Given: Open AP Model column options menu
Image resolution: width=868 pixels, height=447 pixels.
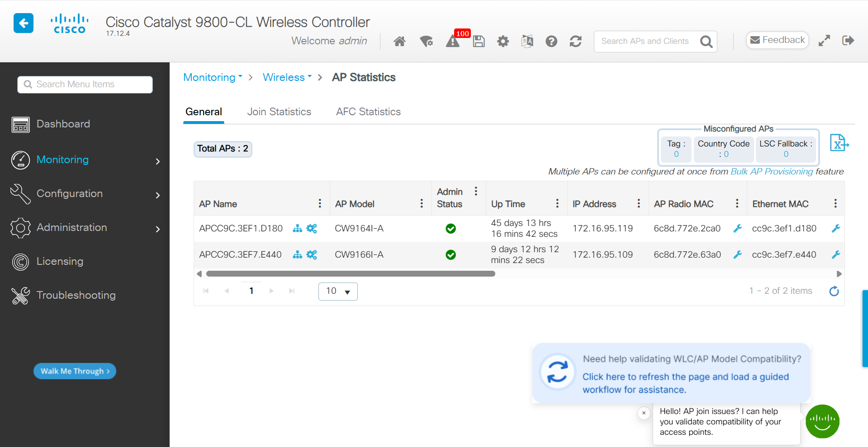Looking at the screenshot, I should coord(422,203).
